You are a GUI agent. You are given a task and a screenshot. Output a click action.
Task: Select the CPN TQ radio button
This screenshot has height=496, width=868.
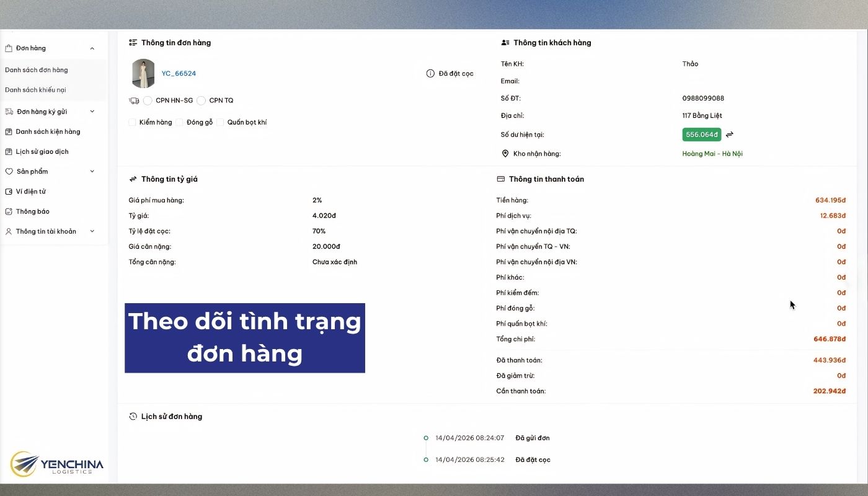click(x=201, y=100)
